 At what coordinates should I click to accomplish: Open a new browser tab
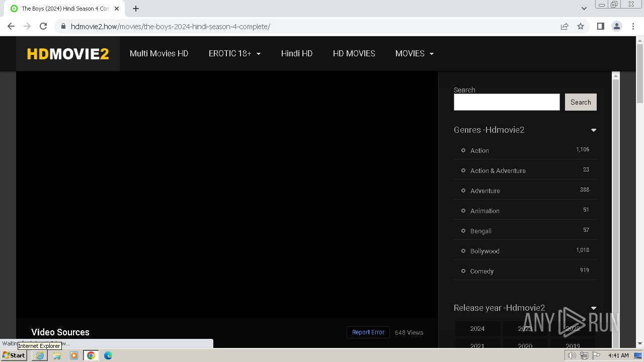[x=135, y=9]
